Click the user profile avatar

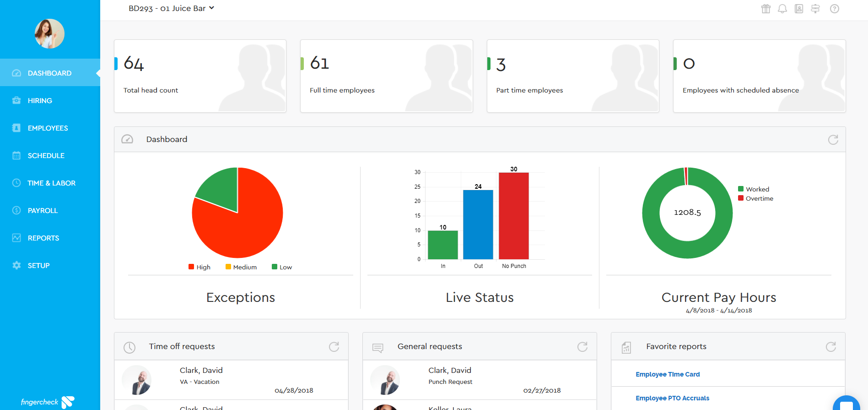(49, 33)
